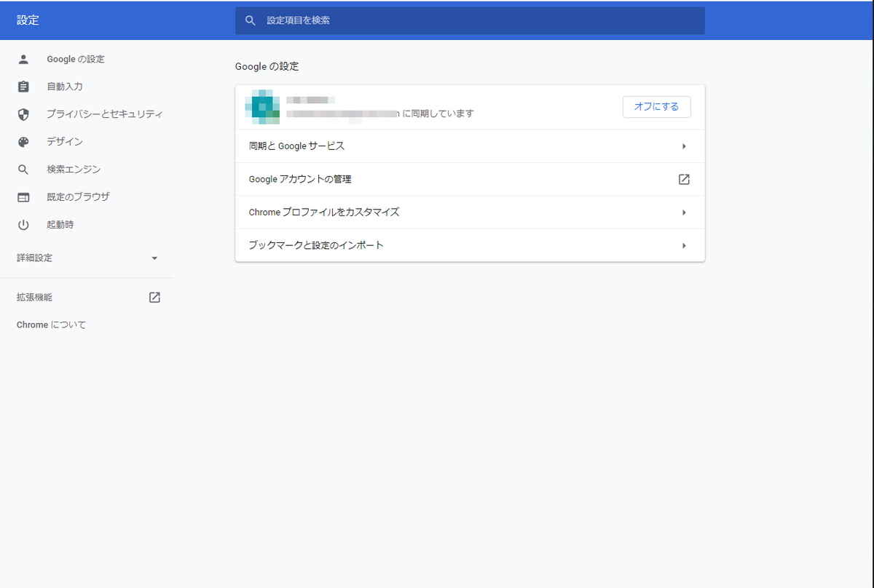Click the browser window icon for 既定のブラウザ
874x588 pixels.
coord(23,197)
